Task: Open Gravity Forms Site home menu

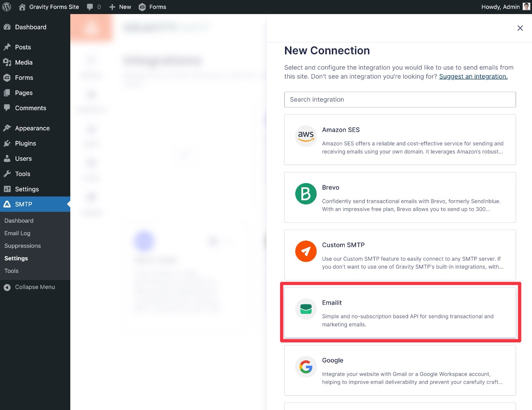Action: click(49, 7)
